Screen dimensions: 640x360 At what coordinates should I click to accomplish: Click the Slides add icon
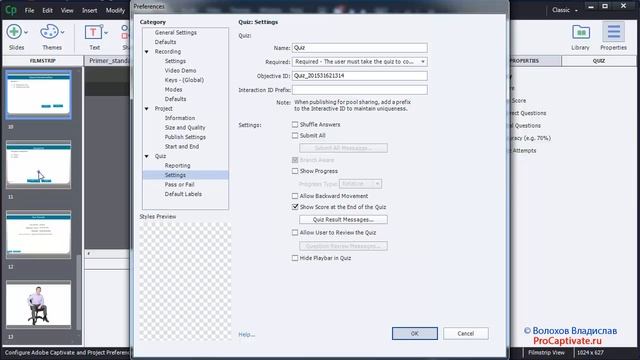(x=14, y=32)
